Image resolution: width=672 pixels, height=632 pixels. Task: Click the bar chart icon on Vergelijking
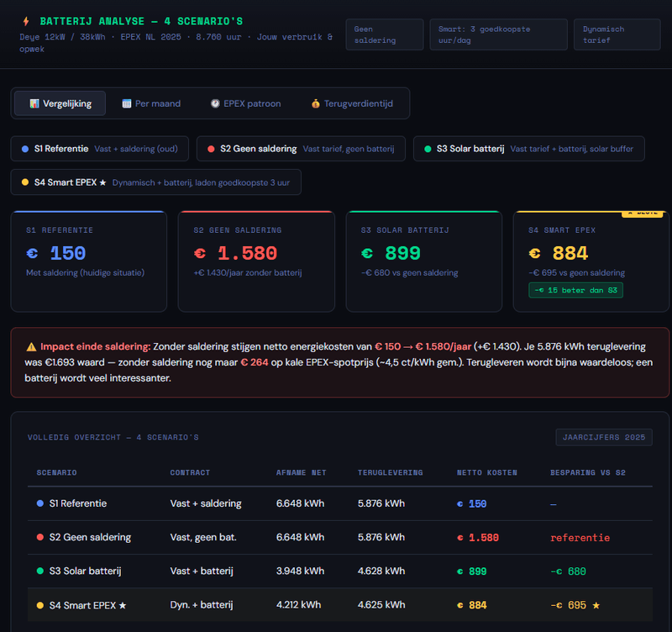(x=34, y=103)
